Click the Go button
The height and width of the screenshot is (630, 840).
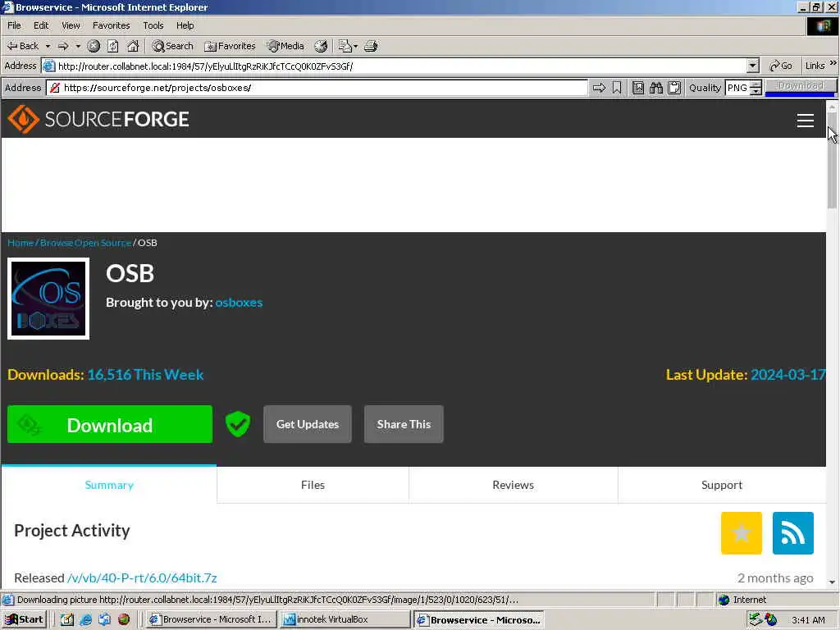781,66
